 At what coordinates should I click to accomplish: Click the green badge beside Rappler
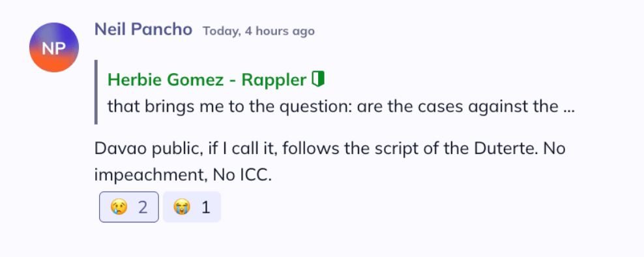tap(318, 78)
